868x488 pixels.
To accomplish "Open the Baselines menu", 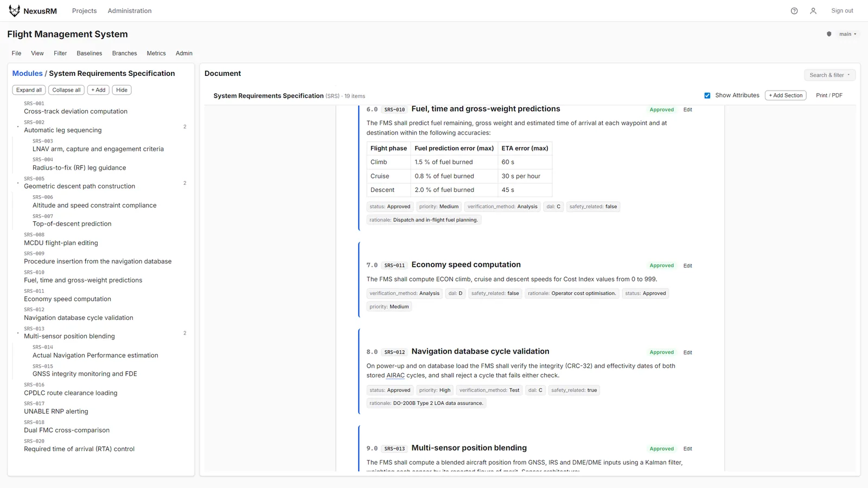I will pyautogui.click(x=90, y=53).
